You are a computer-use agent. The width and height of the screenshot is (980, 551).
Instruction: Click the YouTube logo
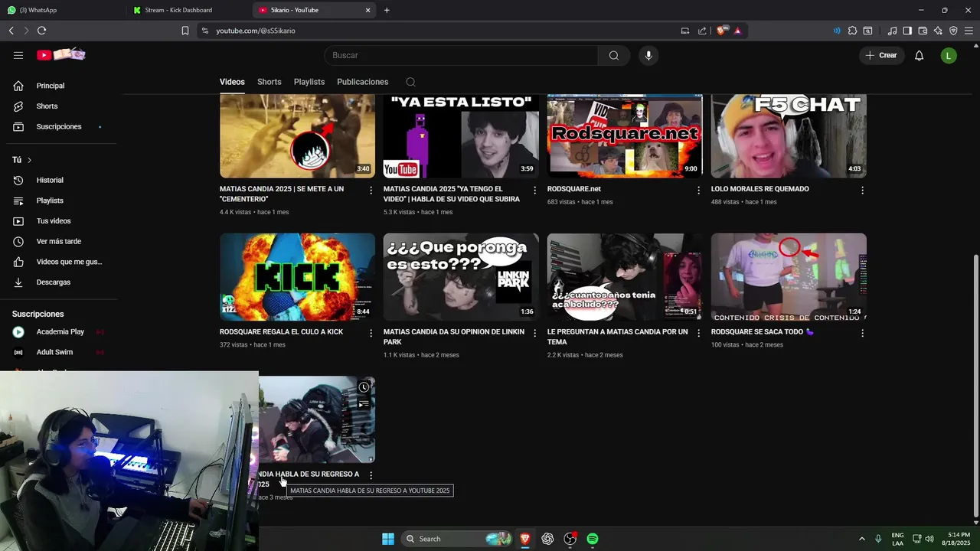point(61,55)
